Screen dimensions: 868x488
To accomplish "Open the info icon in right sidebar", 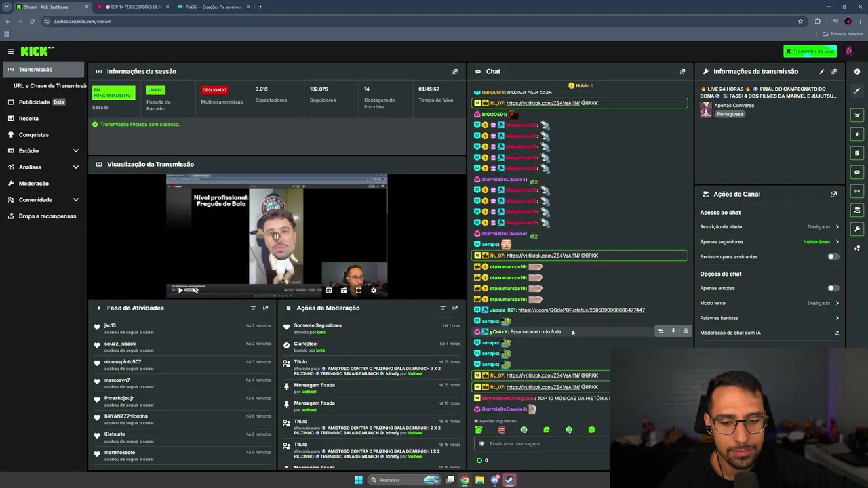I will [857, 71].
